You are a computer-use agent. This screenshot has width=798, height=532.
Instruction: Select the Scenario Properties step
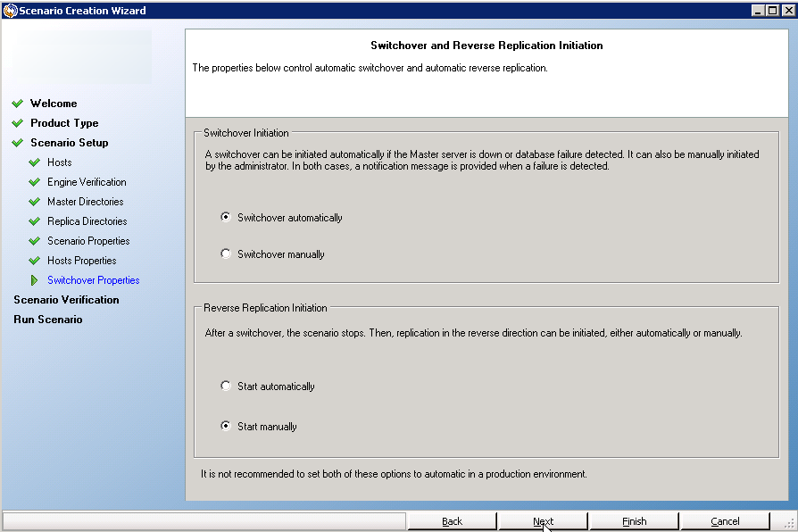tap(88, 241)
